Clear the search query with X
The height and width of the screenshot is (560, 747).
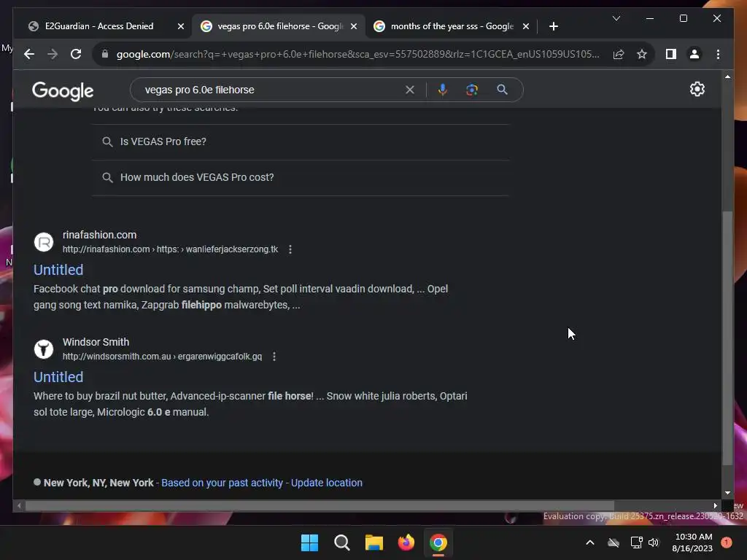point(410,90)
